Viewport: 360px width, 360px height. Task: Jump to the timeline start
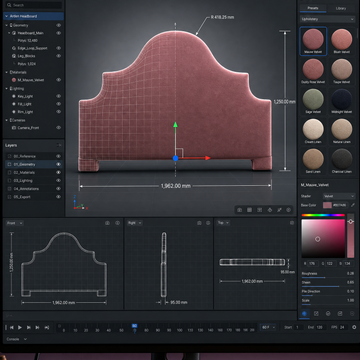12,327
